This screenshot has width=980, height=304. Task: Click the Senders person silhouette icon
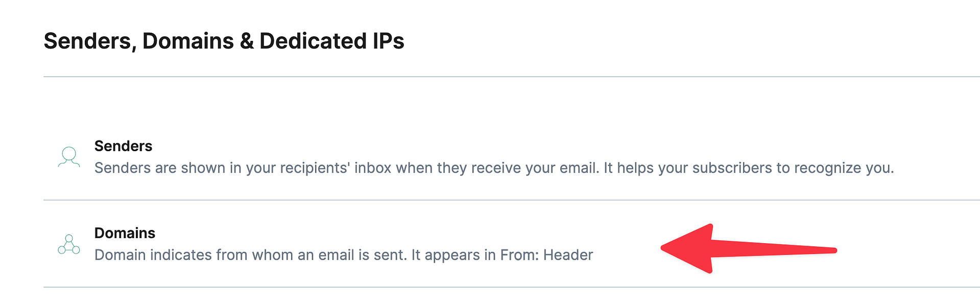69,157
